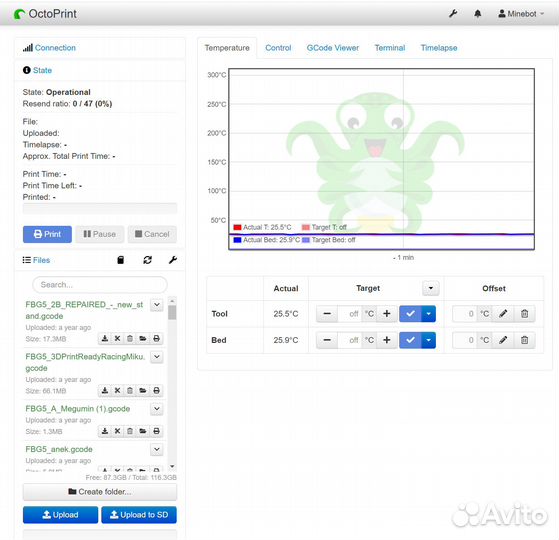Clear Tool offset with the trash icon

coord(524,314)
